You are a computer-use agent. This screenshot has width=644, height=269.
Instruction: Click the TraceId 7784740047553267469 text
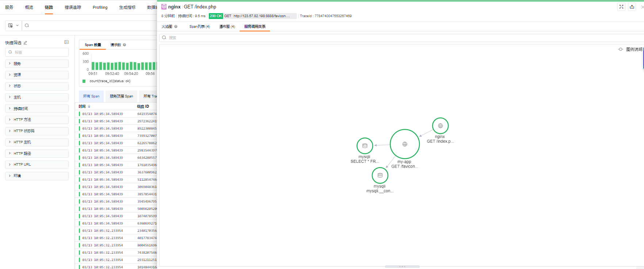326,16
